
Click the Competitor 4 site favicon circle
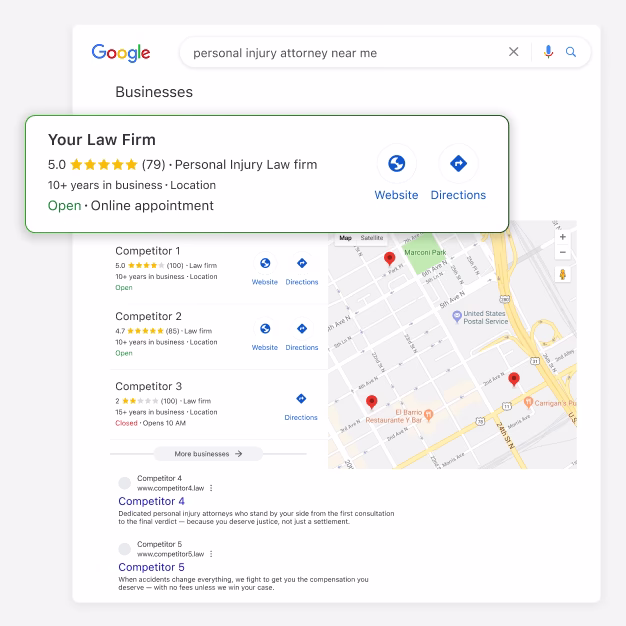[125, 483]
